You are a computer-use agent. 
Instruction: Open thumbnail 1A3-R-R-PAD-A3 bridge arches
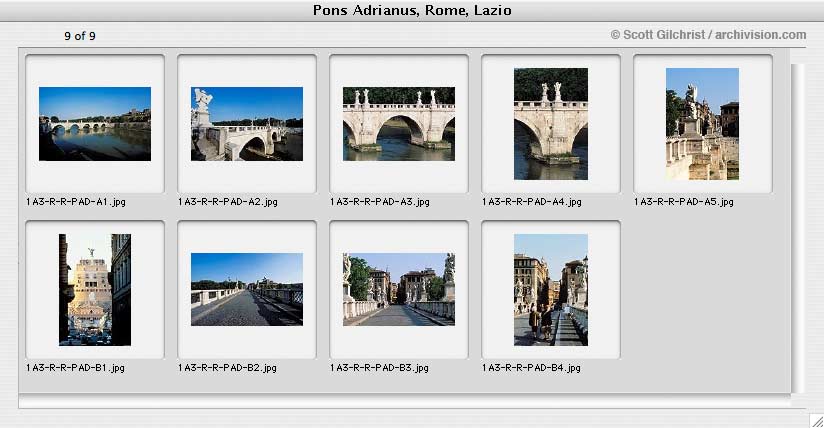[399, 124]
